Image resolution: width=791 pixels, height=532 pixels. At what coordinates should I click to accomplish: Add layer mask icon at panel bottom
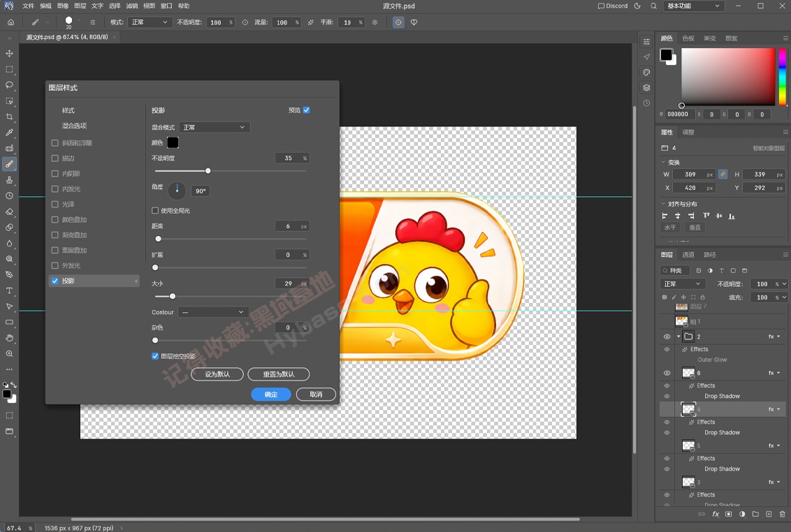pos(728,514)
